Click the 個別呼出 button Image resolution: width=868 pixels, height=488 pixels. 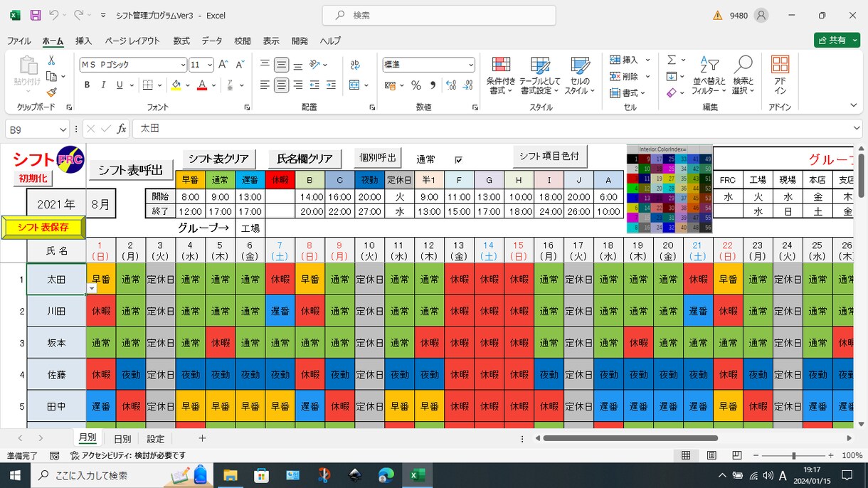pos(379,157)
